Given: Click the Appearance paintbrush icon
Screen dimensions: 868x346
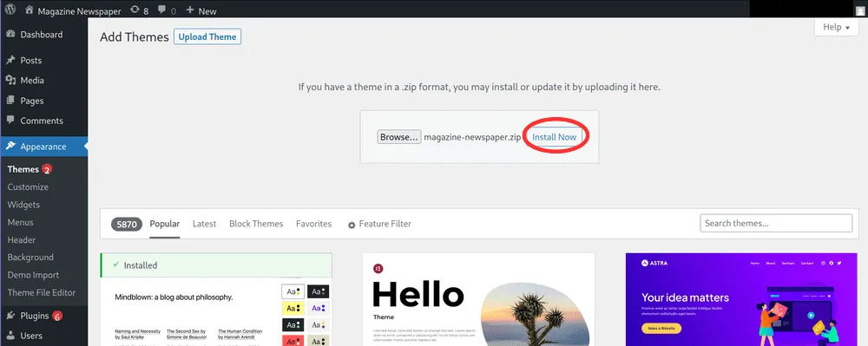Looking at the screenshot, I should [10, 147].
